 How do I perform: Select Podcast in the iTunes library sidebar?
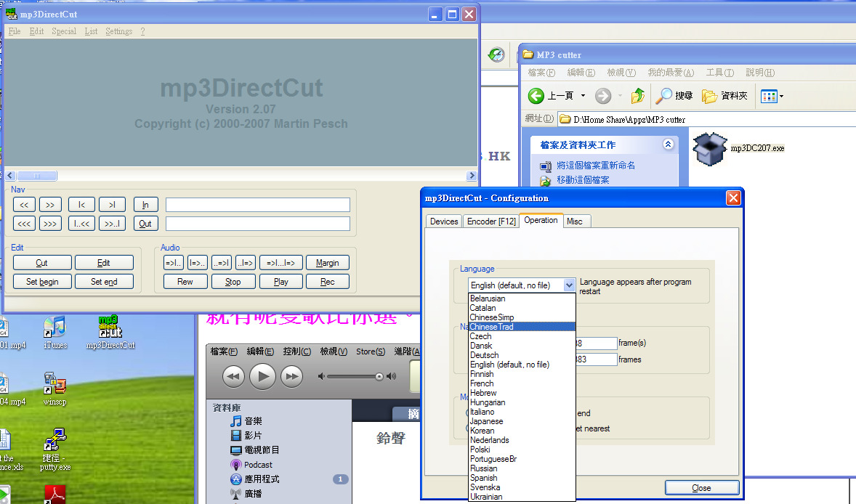(258, 465)
